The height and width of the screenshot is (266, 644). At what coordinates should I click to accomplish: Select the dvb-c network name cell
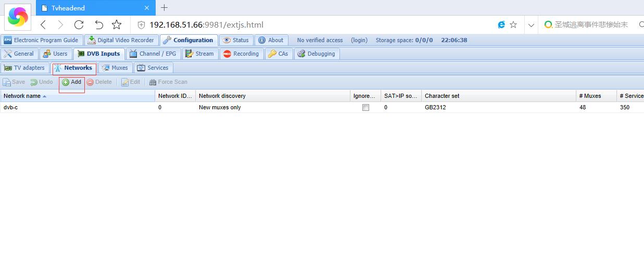click(x=78, y=107)
